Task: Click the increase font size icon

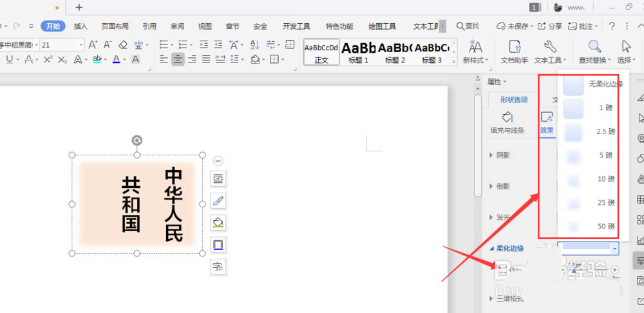Action: [x=93, y=45]
